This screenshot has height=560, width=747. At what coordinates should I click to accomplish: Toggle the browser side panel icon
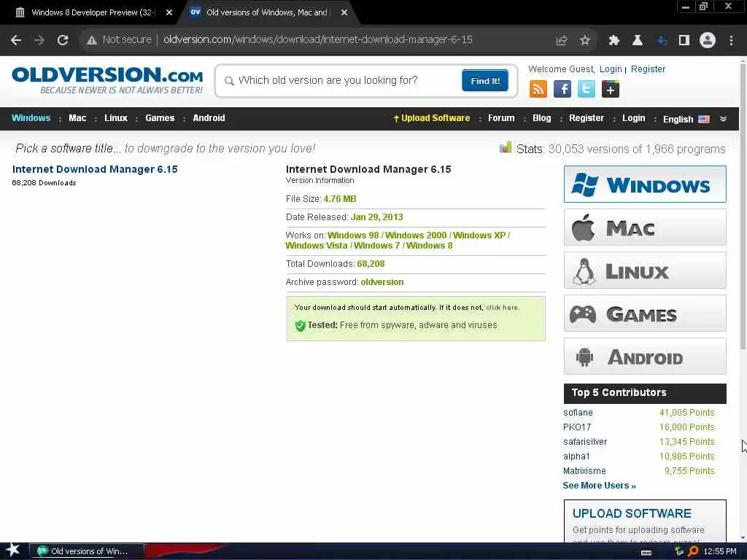pyautogui.click(x=684, y=41)
